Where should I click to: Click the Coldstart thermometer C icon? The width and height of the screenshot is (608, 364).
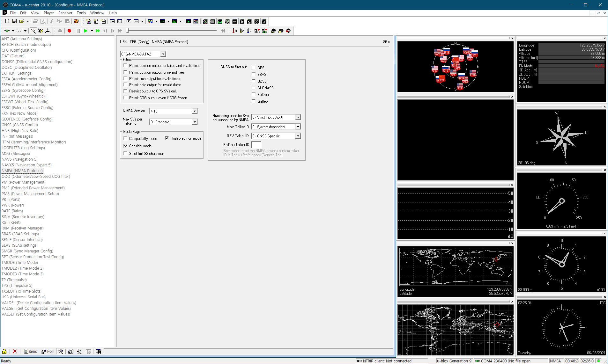click(x=249, y=31)
